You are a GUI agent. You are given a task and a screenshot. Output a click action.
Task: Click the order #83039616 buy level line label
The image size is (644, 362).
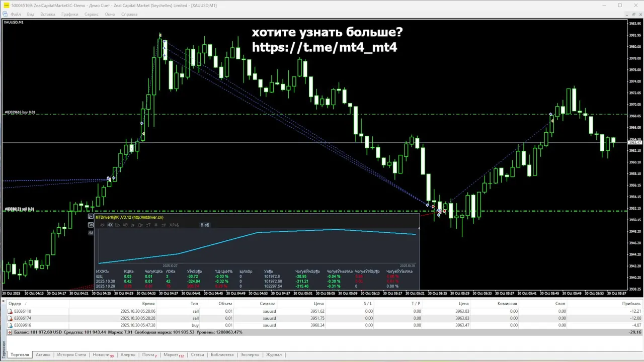(x=20, y=112)
